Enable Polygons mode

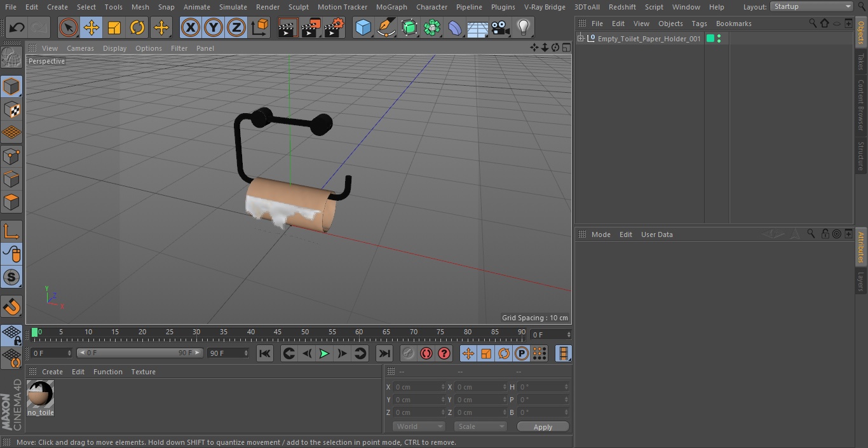click(11, 203)
